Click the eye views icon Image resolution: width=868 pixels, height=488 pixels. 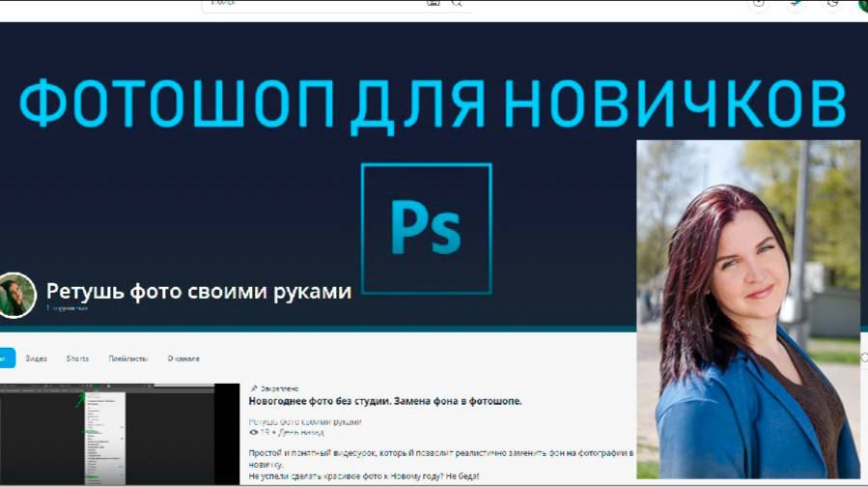pos(254,432)
